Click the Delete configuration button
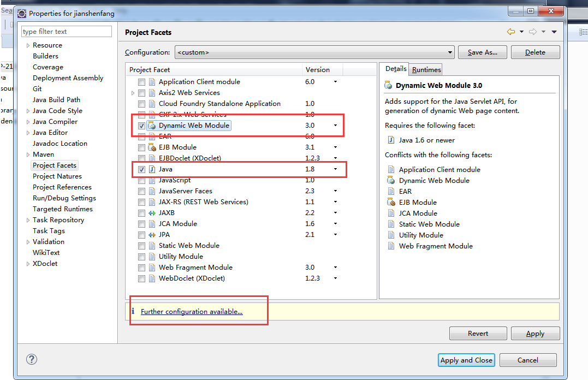 click(535, 52)
